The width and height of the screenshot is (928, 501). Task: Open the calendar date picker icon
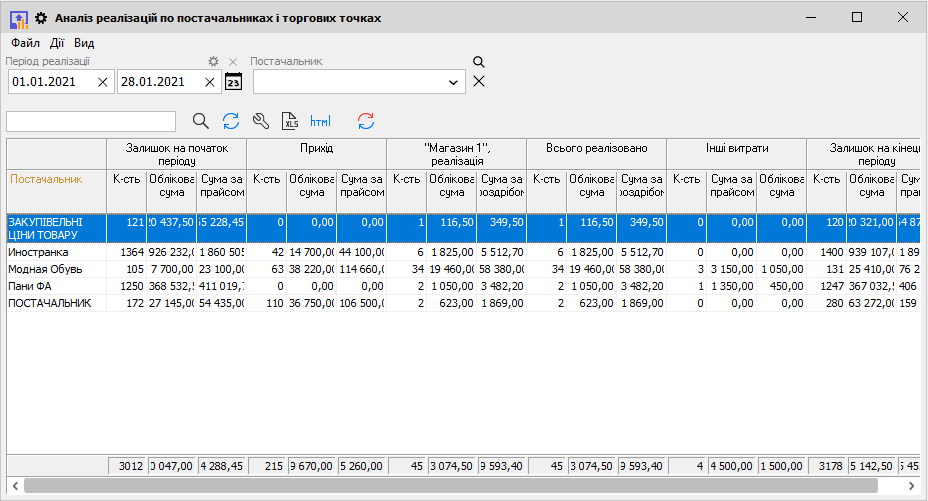pos(234,82)
